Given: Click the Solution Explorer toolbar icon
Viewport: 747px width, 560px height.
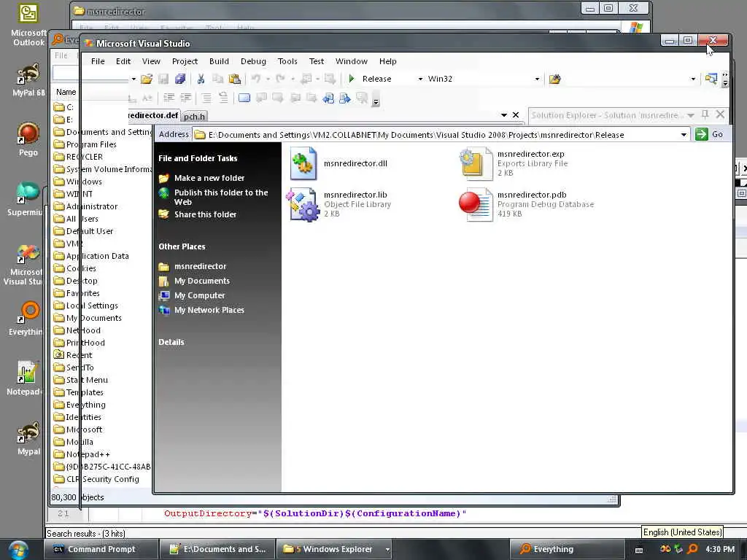Looking at the screenshot, I should [711, 79].
